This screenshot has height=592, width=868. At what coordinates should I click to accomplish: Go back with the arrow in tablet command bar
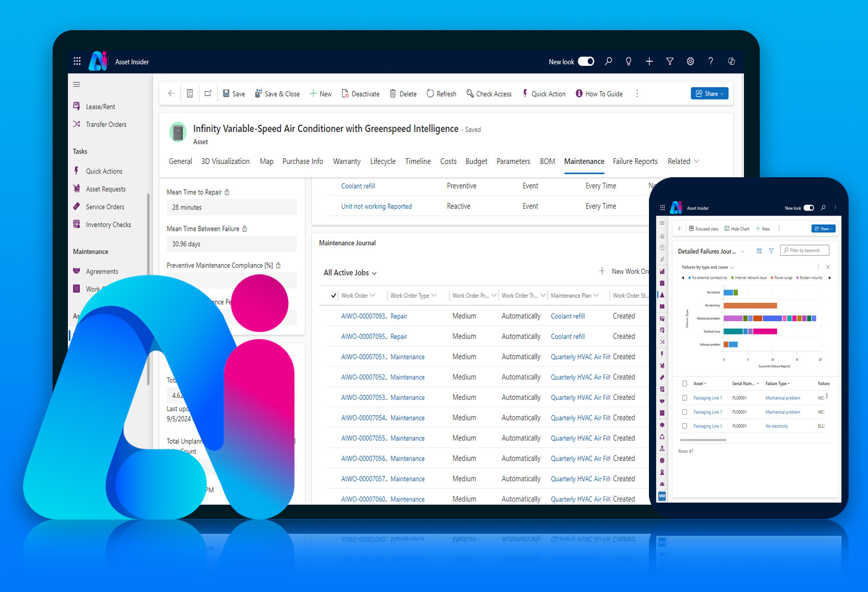click(x=172, y=93)
